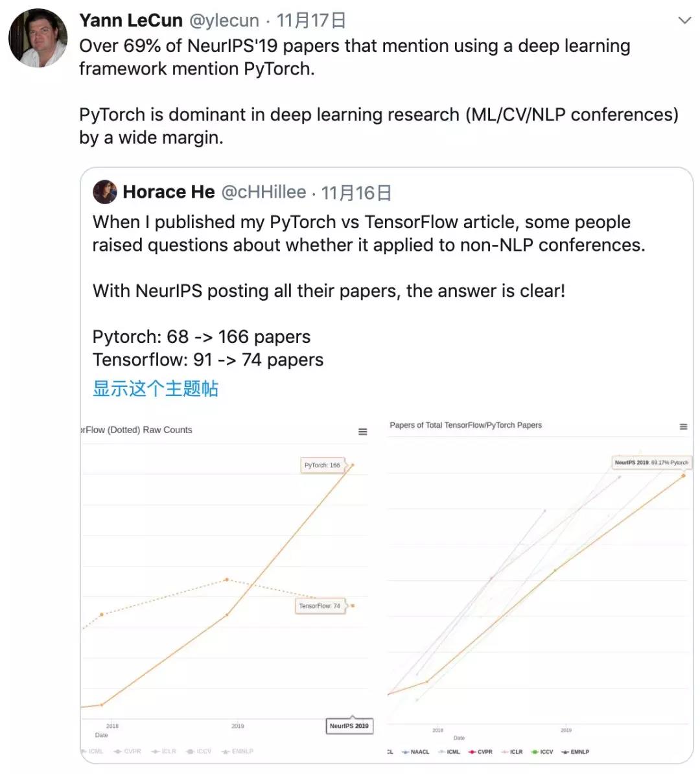This screenshot has height=774, width=700.
Task: Toggle ICML series in right legend
Action: [449, 752]
